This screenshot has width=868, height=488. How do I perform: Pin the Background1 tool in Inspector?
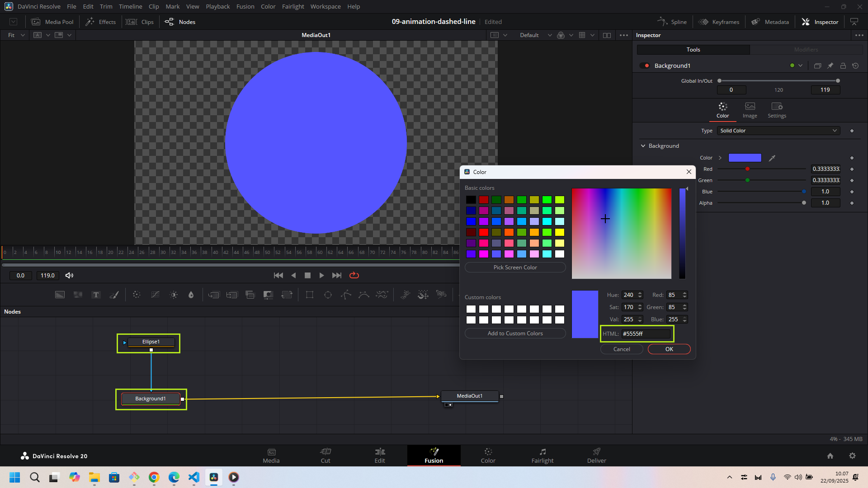(830, 66)
